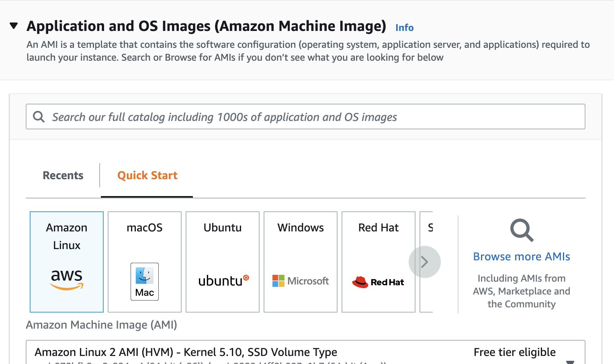The height and width of the screenshot is (364, 614).
Task: Click the ubuntu logo
Action: [223, 280]
